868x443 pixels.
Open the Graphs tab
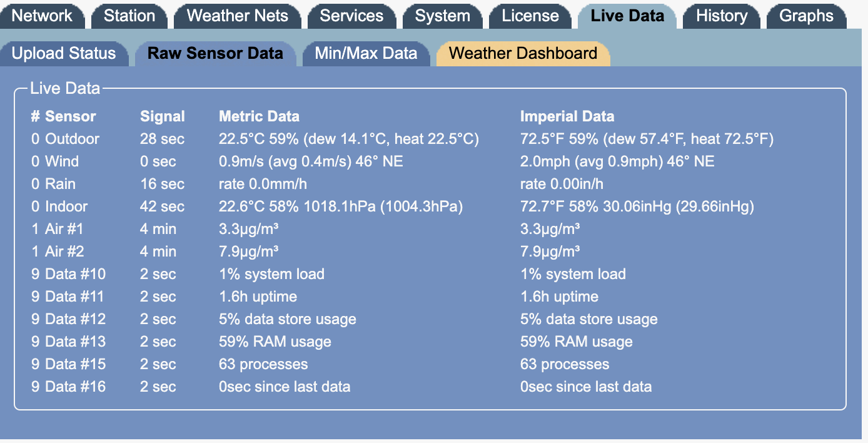[x=806, y=16]
